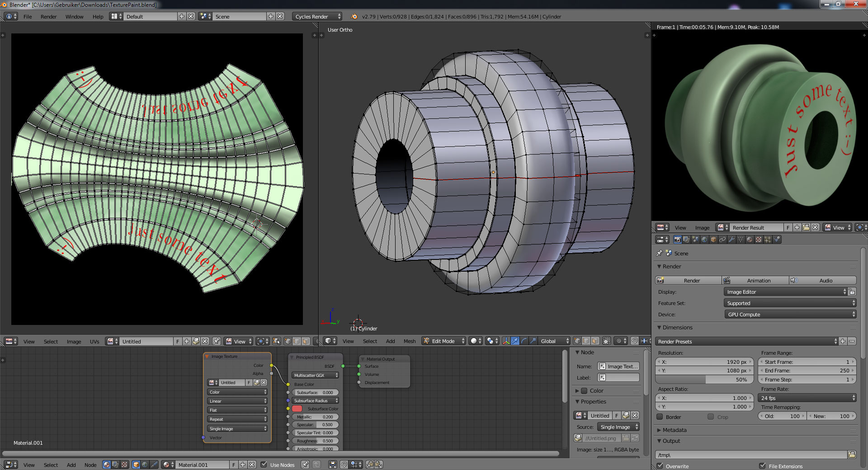Open the Edit Mode selector dropdown

(x=443, y=341)
